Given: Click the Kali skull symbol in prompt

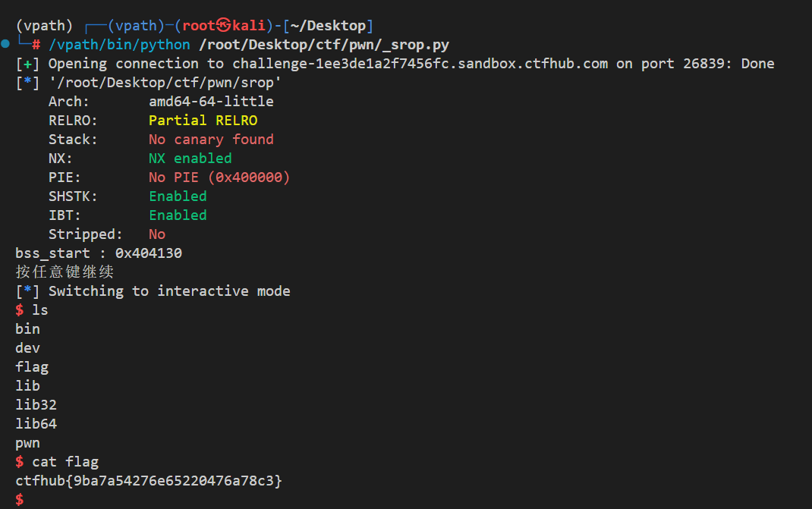Looking at the screenshot, I should point(224,26).
